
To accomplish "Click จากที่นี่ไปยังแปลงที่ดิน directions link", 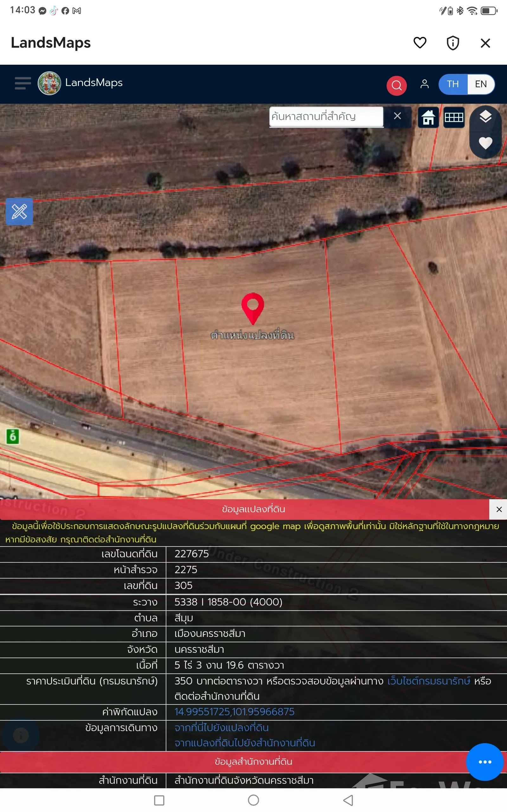I will coord(221,727).
